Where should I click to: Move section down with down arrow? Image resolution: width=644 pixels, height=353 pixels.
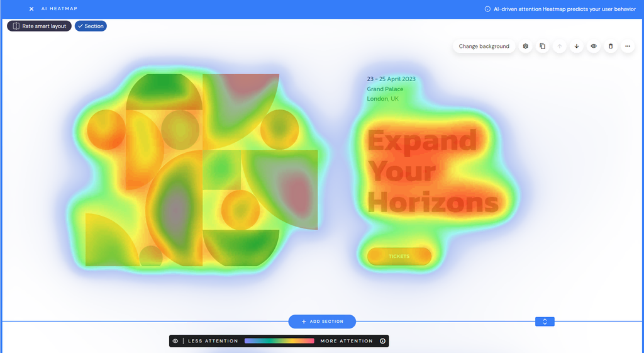coord(577,46)
